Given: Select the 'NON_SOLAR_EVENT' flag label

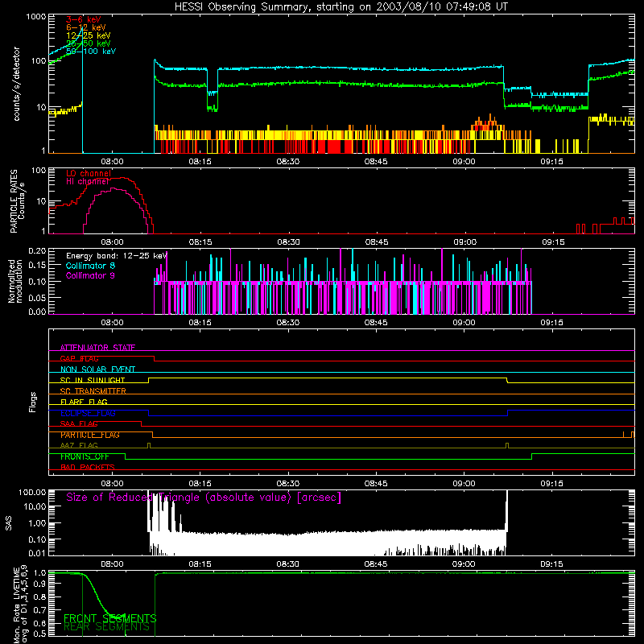Looking at the screenshot, I should point(97,369).
